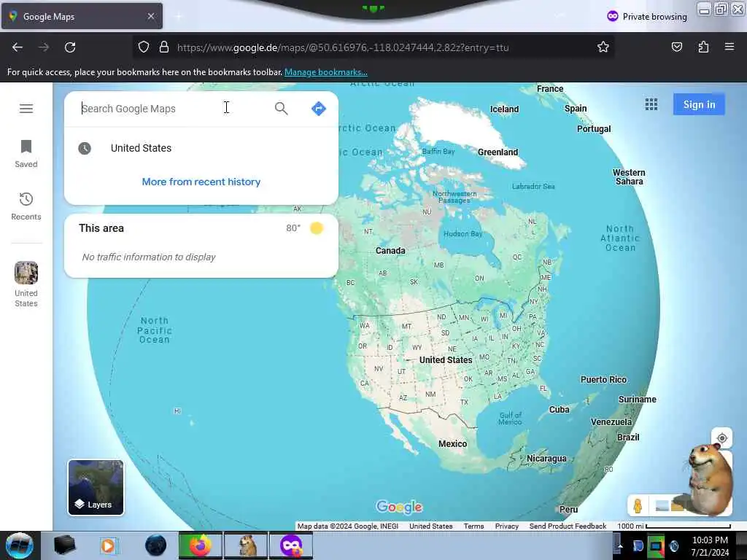The width and height of the screenshot is (747, 560).
Task: Open Directions via blue arrow icon
Action: coord(319,109)
